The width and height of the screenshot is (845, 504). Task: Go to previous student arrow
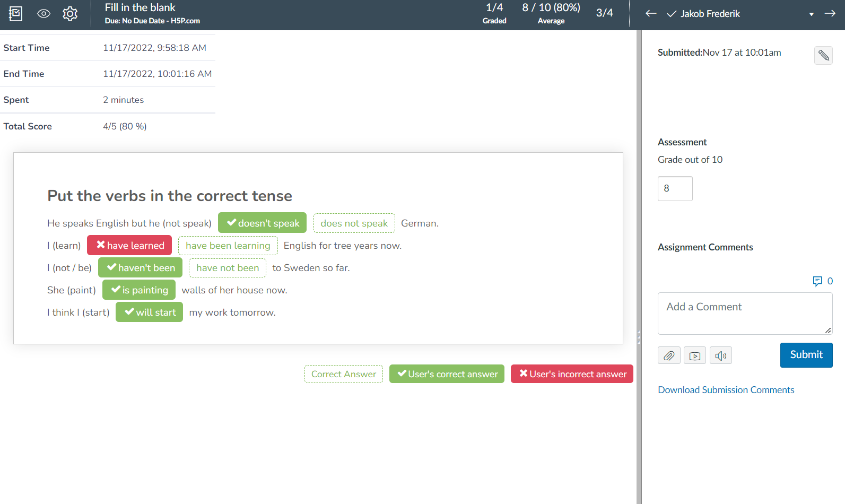coord(651,14)
